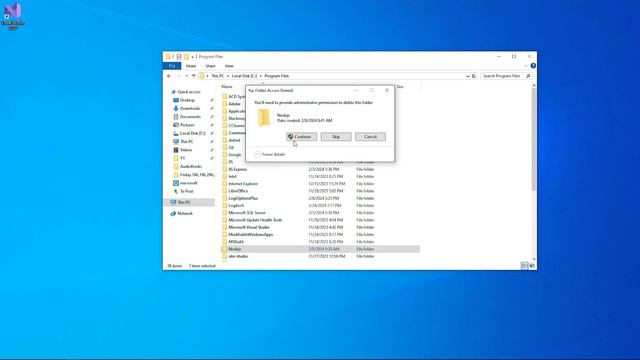The image size is (640, 360).
Task: Collapse the dialog with Fewer details
Action: [270, 154]
